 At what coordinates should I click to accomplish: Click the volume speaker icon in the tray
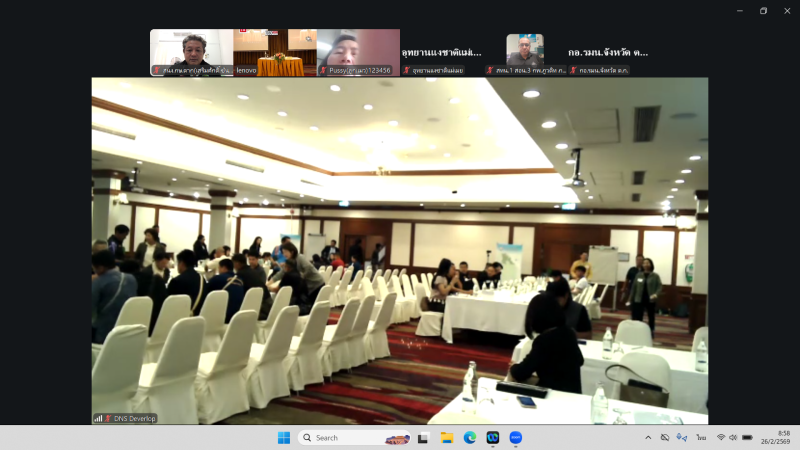pos(733,438)
